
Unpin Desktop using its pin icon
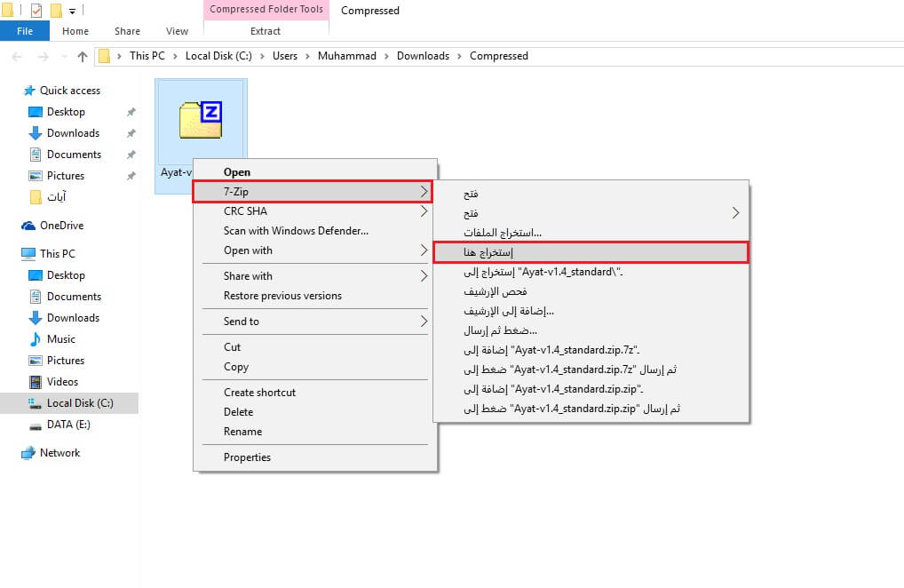point(131,112)
